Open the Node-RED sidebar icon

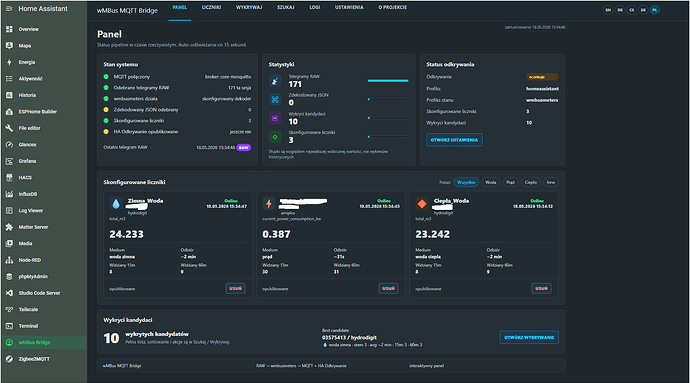(9, 260)
